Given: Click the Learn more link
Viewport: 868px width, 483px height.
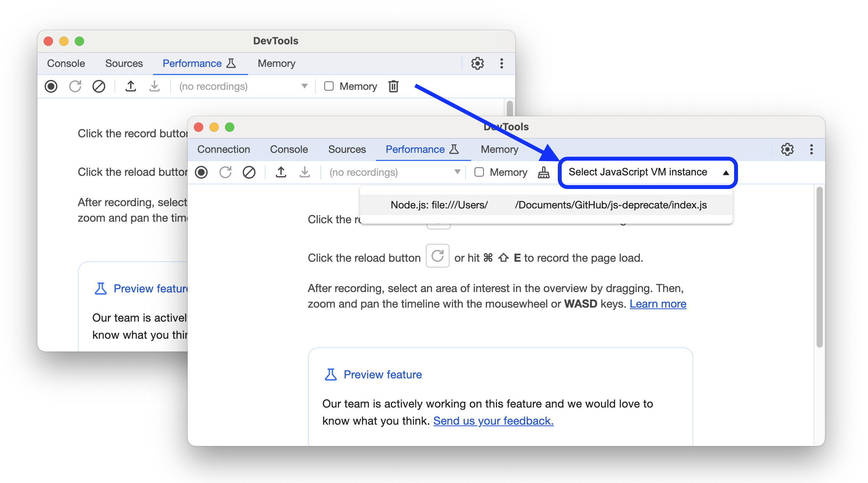Looking at the screenshot, I should coord(659,303).
